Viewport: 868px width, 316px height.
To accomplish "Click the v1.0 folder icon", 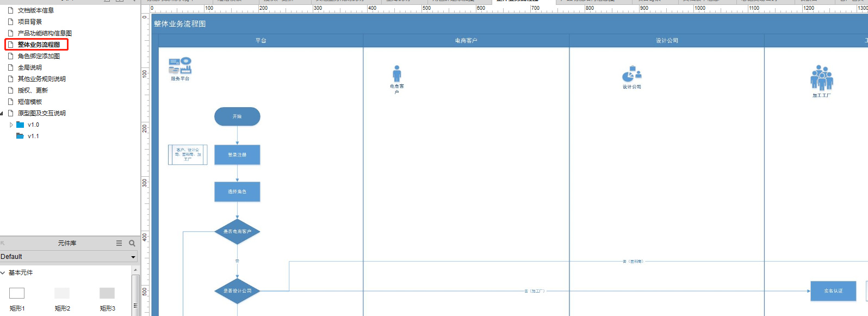I will point(20,125).
